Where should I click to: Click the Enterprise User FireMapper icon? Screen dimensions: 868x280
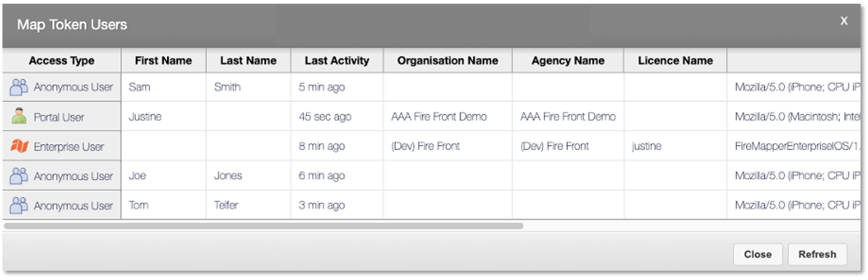tap(19, 147)
